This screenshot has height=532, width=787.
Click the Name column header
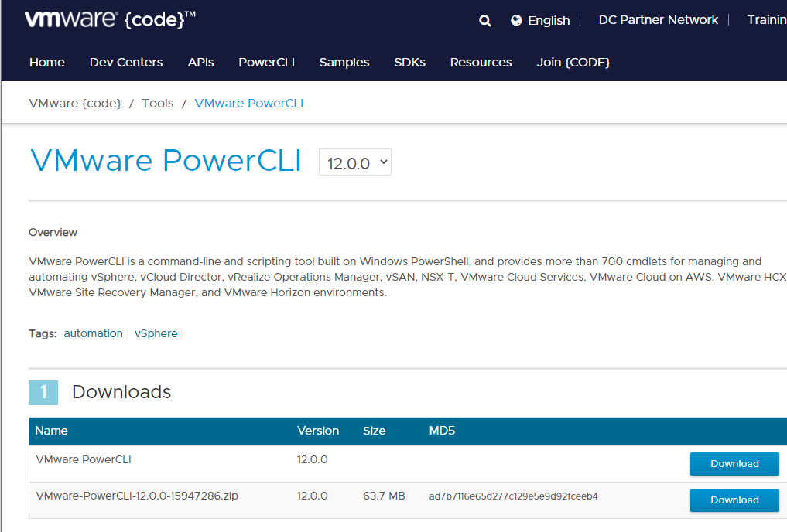[51, 431]
